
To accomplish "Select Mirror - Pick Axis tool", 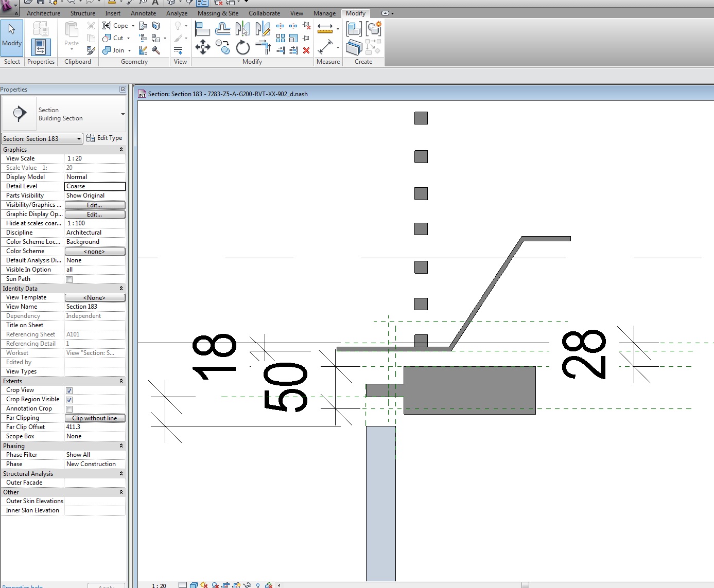I will (242, 29).
